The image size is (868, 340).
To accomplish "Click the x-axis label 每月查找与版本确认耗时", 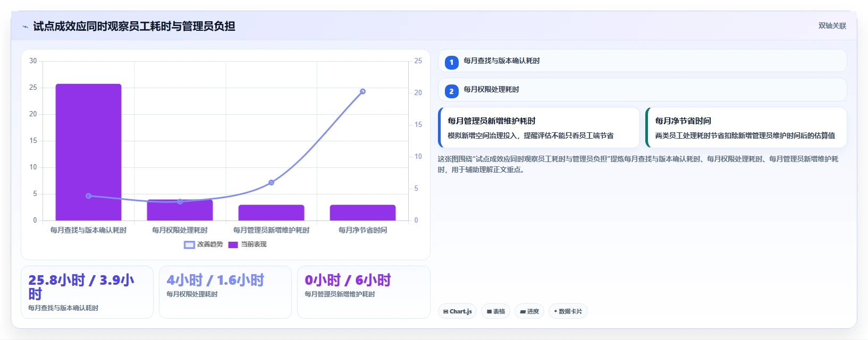I will (88, 230).
